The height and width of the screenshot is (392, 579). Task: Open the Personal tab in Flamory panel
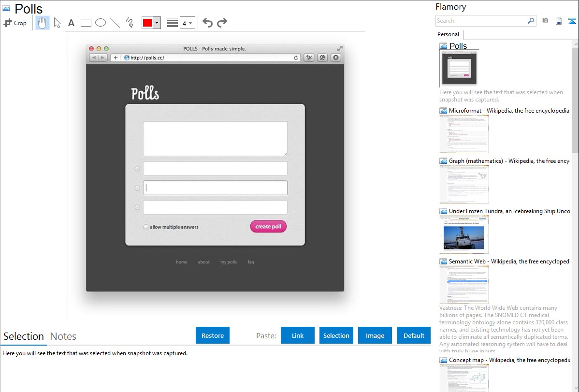(448, 34)
